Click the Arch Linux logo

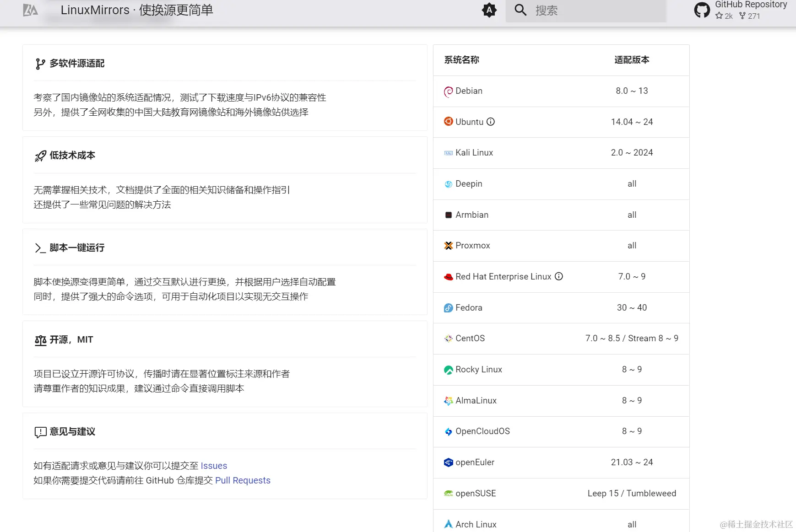(449, 524)
